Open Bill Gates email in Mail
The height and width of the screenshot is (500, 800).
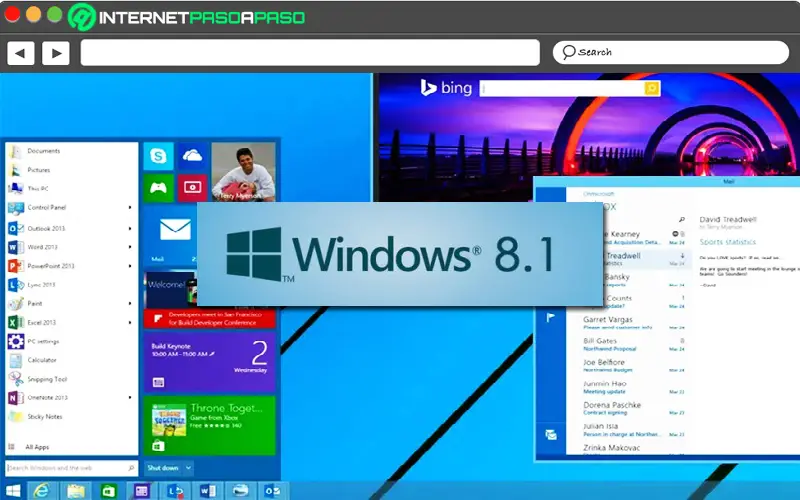tap(634, 344)
